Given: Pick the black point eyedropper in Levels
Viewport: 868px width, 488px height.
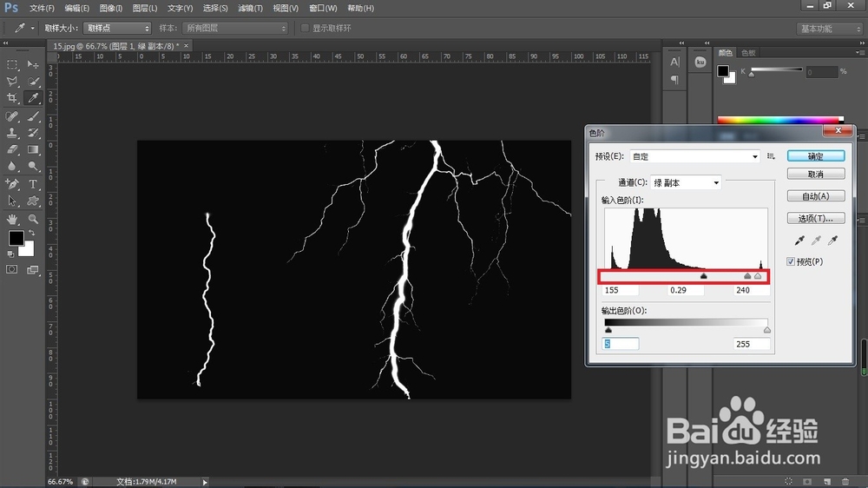Looking at the screenshot, I should [x=799, y=240].
